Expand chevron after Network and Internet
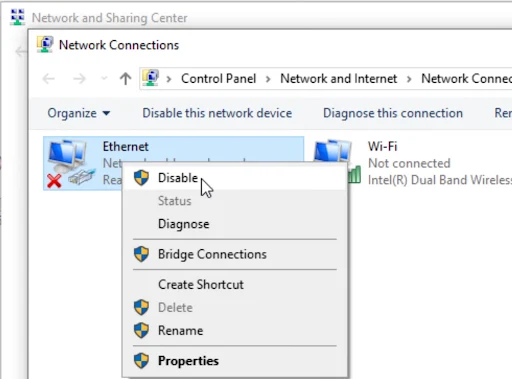512x379 pixels. point(409,79)
